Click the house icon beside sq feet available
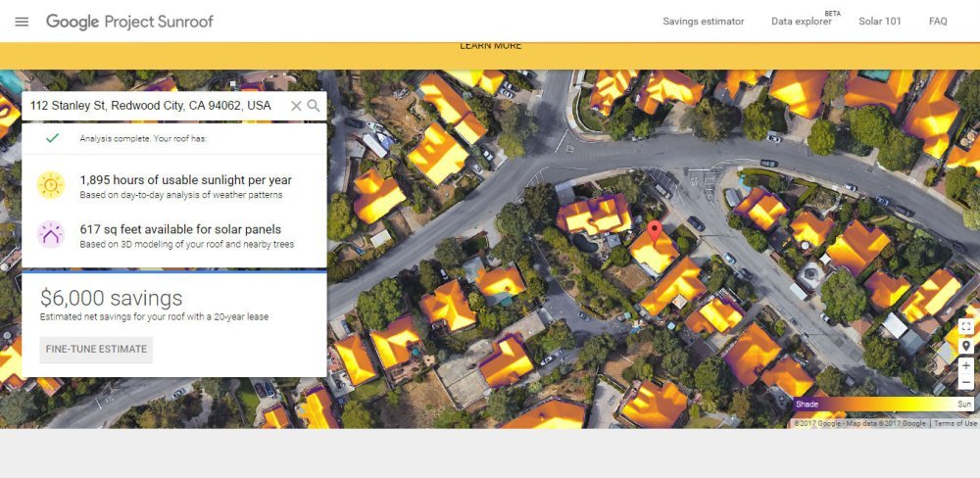 click(x=51, y=235)
